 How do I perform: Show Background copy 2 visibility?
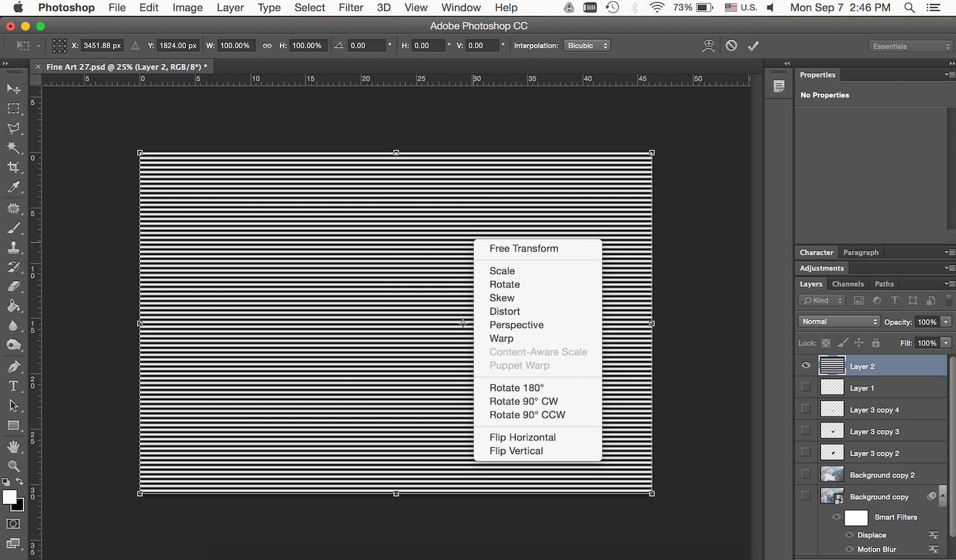(x=806, y=474)
